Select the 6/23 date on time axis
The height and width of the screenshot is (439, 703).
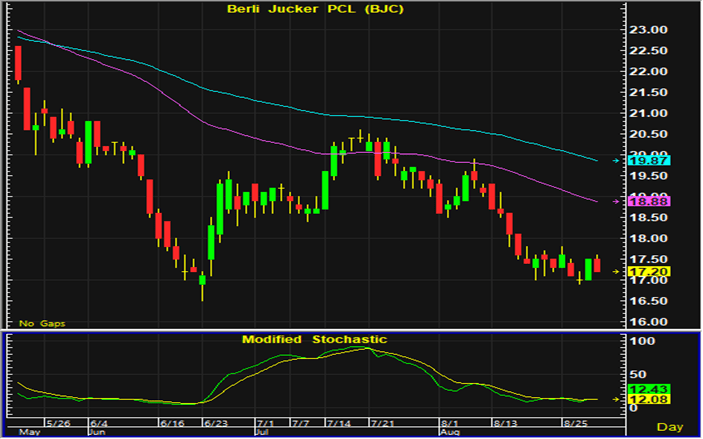click(215, 424)
